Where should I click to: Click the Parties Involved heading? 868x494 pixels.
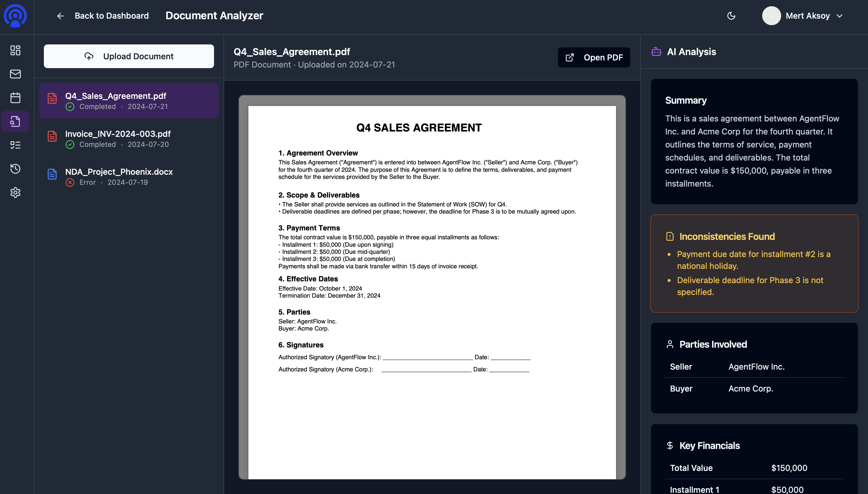(x=713, y=345)
